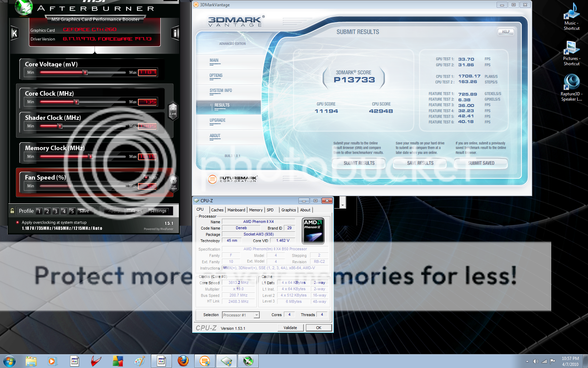Viewport: 588px width, 368px height.
Task: Switch to CPU tab in CPU-Z
Action: [200, 210]
